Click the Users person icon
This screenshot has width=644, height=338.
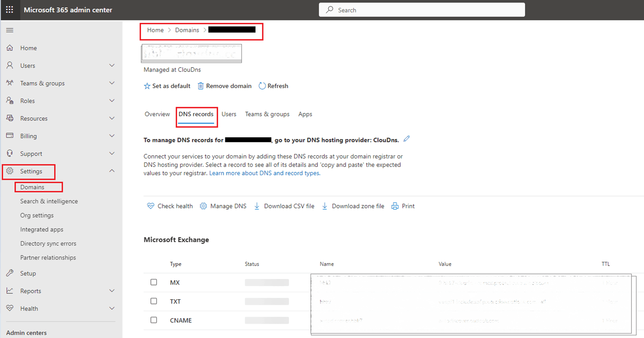(10, 65)
